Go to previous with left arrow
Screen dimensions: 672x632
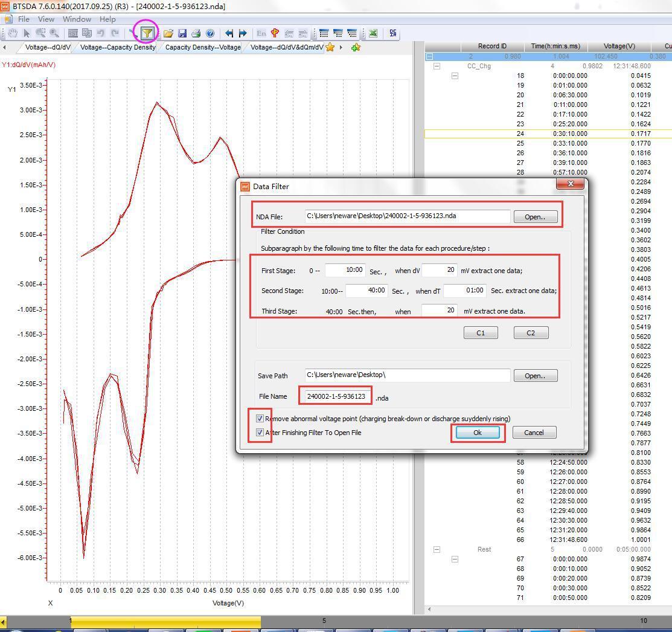tap(229, 33)
